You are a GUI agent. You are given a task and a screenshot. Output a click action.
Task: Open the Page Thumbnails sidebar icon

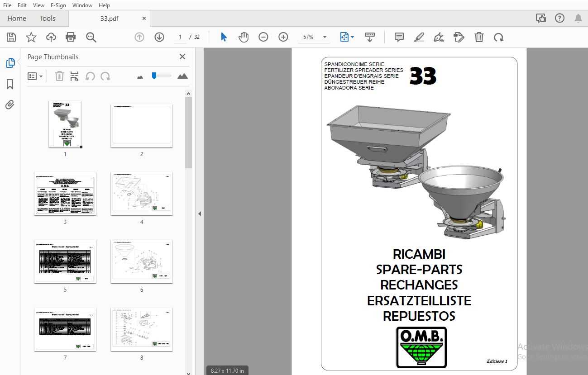pyautogui.click(x=10, y=63)
